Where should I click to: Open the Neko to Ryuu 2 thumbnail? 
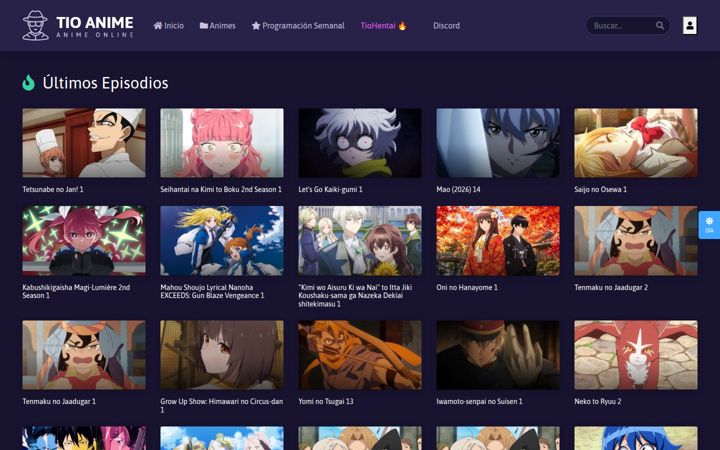(636, 355)
